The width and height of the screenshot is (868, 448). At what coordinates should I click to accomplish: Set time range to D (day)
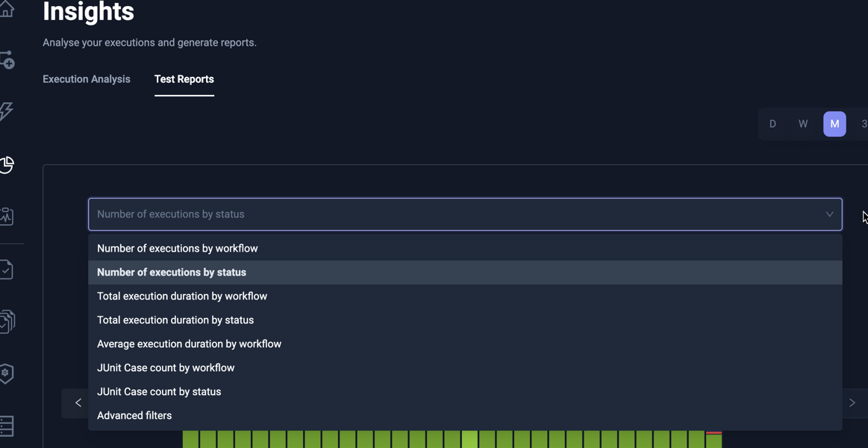tap(772, 124)
